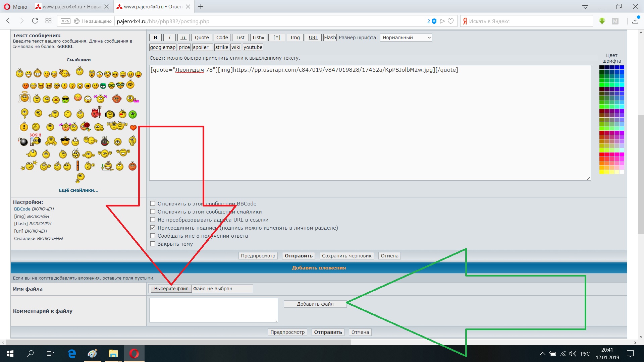Show hidden system tray icons
Viewport: 644px width, 362px height.
[x=542, y=354]
